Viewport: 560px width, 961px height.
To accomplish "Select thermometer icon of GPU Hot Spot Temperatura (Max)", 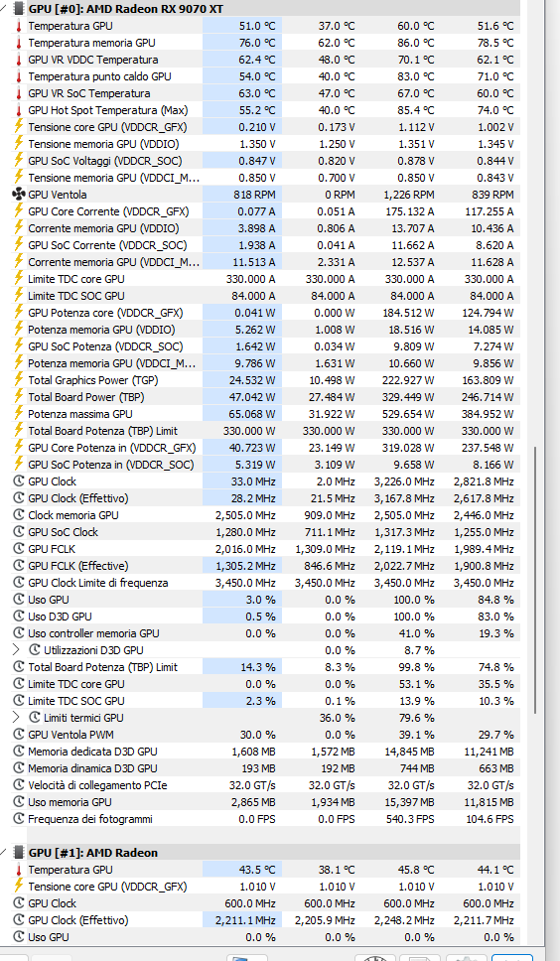I will 19,110.
